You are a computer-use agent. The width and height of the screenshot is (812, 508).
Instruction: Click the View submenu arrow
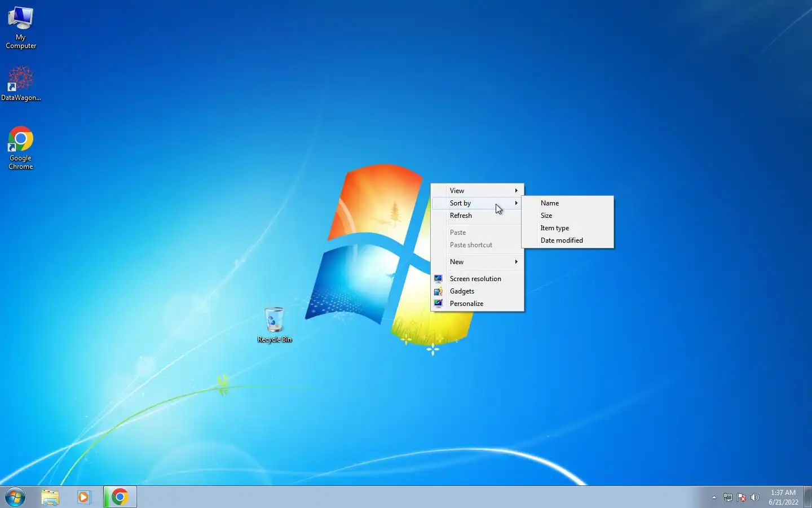tap(516, 191)
